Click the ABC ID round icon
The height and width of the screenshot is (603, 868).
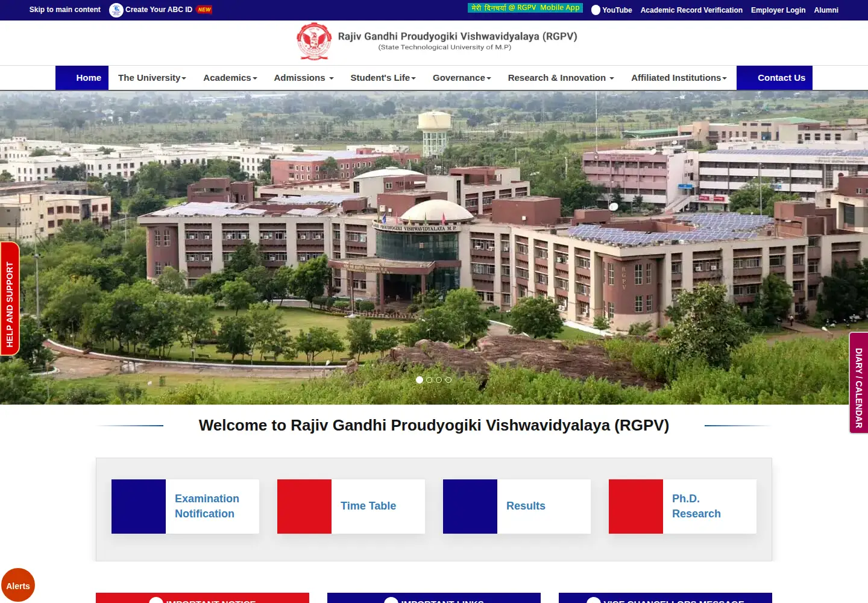116,10
